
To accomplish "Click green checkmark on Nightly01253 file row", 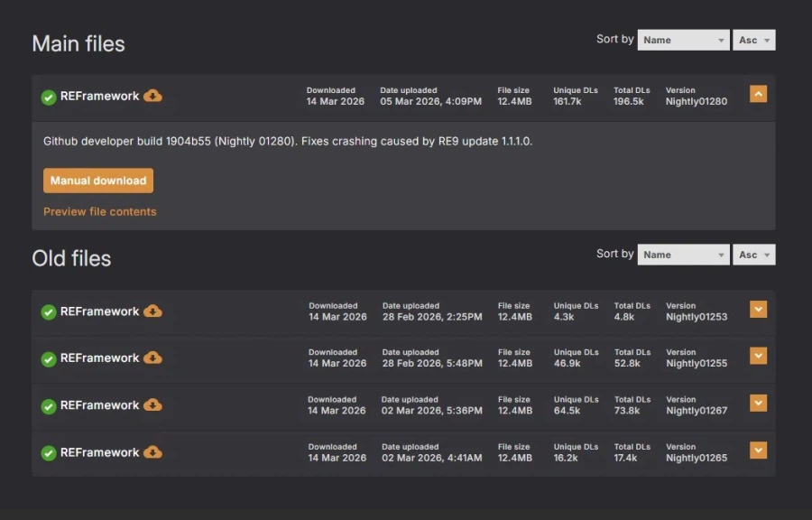I will pyautogui.click(x=49, y=312).
